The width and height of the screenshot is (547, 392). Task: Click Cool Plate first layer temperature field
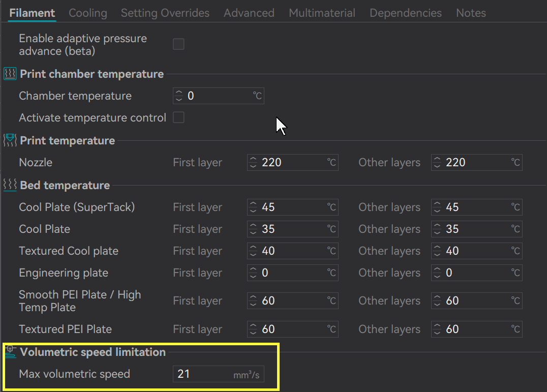pos(292,229)
